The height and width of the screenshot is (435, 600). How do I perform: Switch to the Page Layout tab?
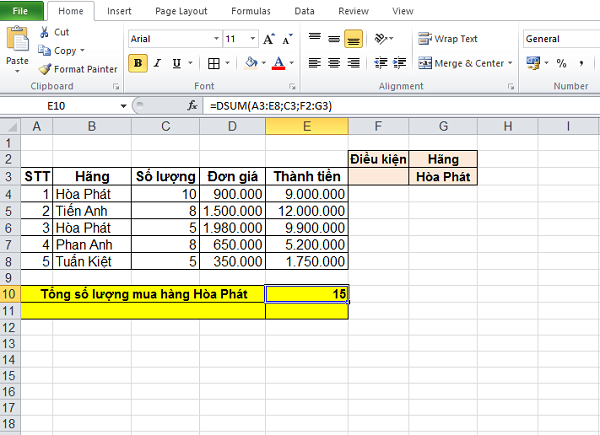181,11
